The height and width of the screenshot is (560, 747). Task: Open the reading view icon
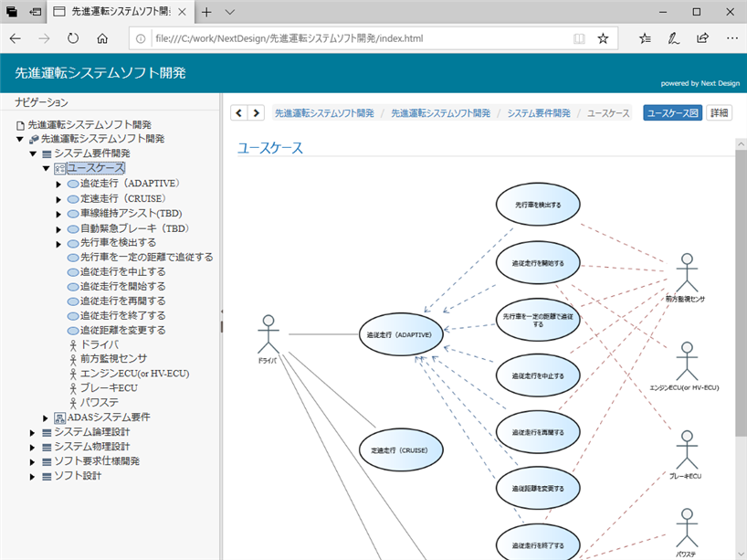(x=579, y=39)
